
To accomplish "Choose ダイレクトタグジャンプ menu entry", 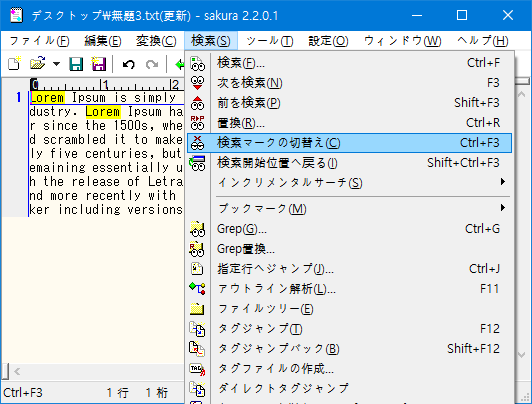I will pyautogui.click(x=349, y=389).
